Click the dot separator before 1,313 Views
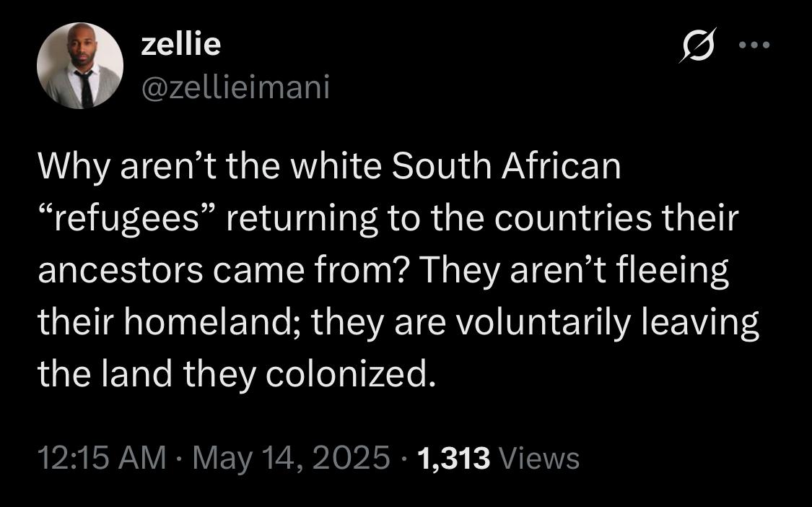This screenshot has width=812, height=507. tap(403, 459)
